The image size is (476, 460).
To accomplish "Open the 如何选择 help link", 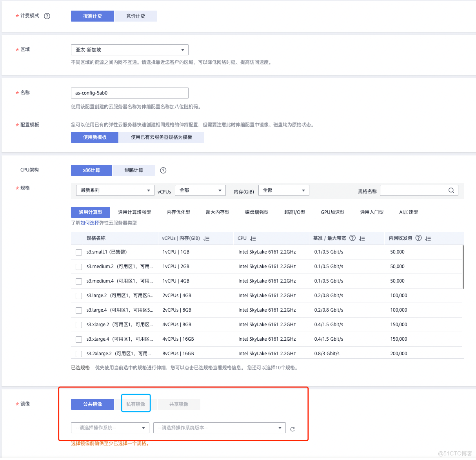I will click(90, 223).
